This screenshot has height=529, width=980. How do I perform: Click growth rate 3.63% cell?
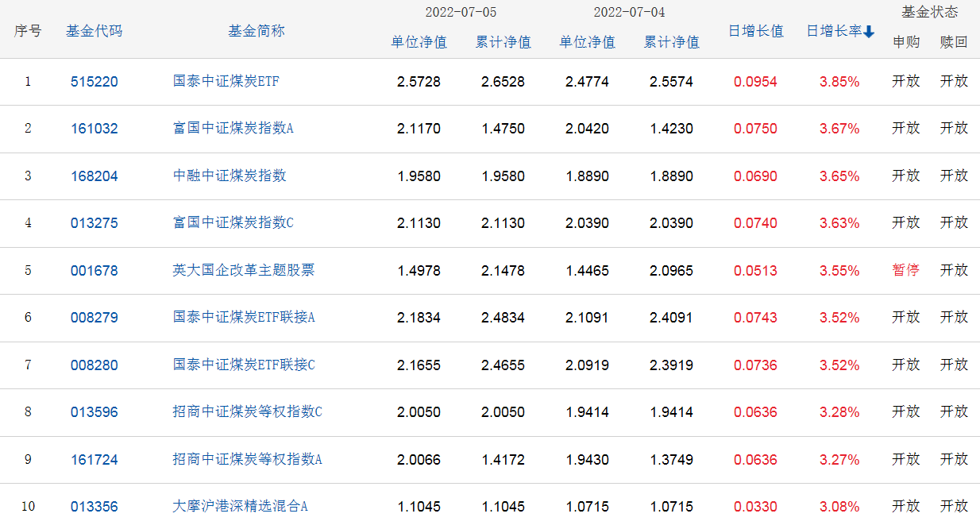tap(839, 223)
